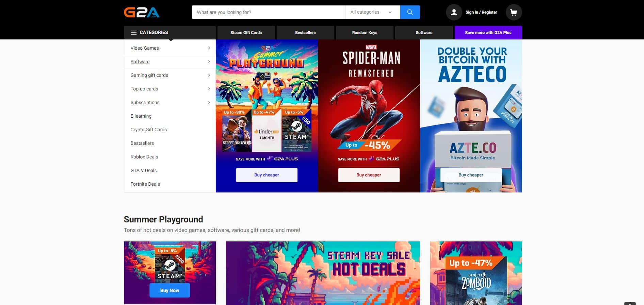Expand the Subscriptions chevron
The image size is (644, 305).
[209, 102]
